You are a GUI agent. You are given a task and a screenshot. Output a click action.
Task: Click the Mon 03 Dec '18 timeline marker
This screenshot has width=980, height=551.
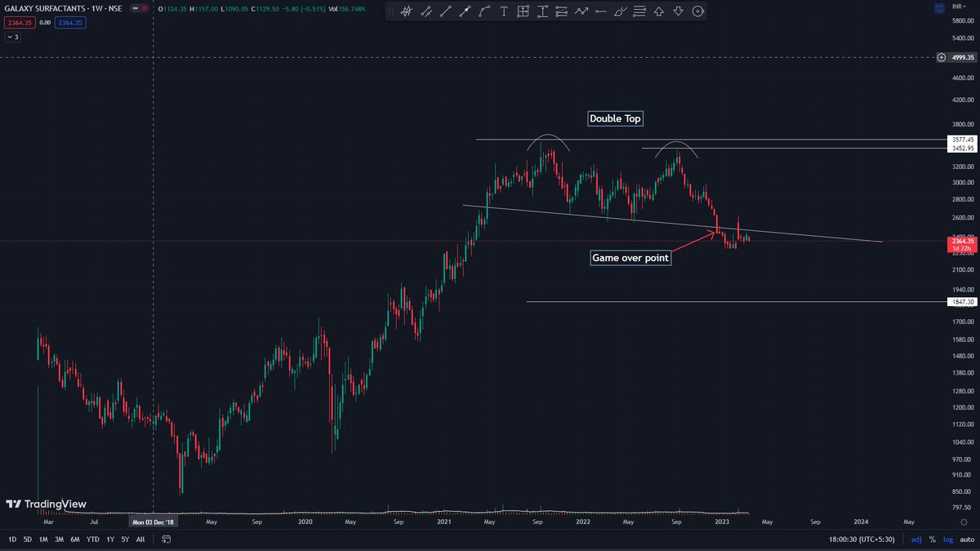(x=153, y=521)
